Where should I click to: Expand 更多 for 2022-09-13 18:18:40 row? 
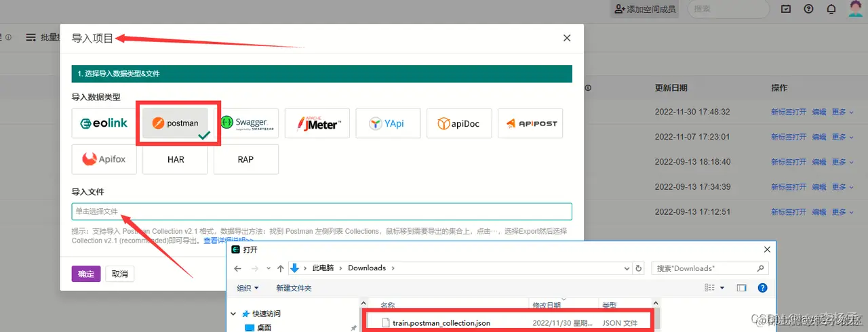[x=842, y=162]
